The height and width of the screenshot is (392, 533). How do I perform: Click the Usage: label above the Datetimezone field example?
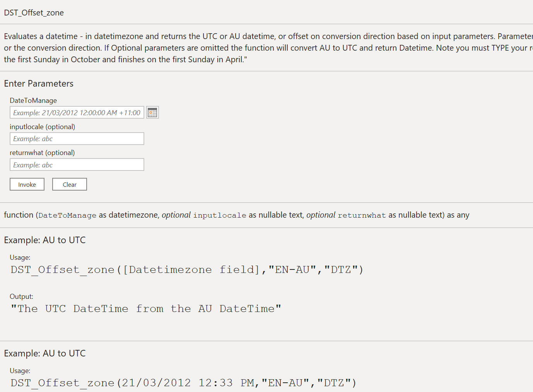click(x=20, y=257)
